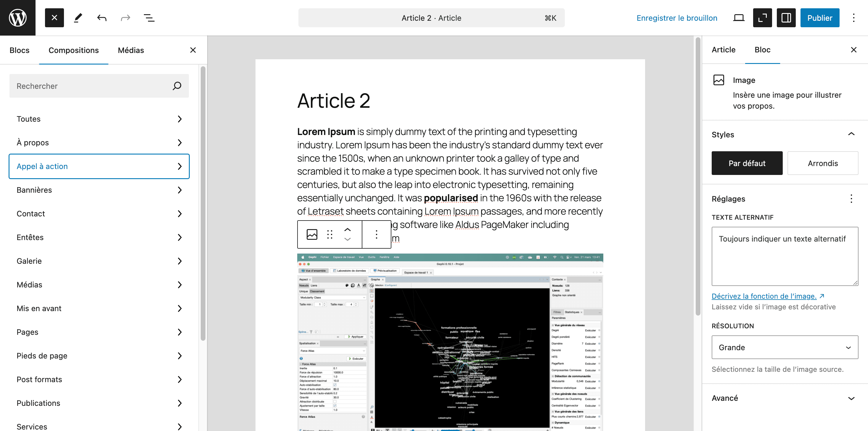This screenshot has height=431, width=868.
Task: Move image block up
Action: click(347, 229)
